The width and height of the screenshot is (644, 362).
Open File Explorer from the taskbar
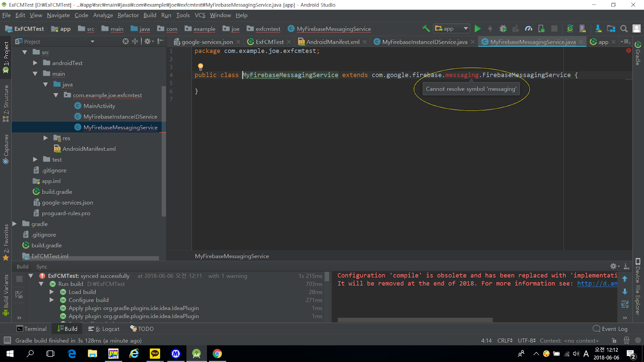tap(93, 354)
